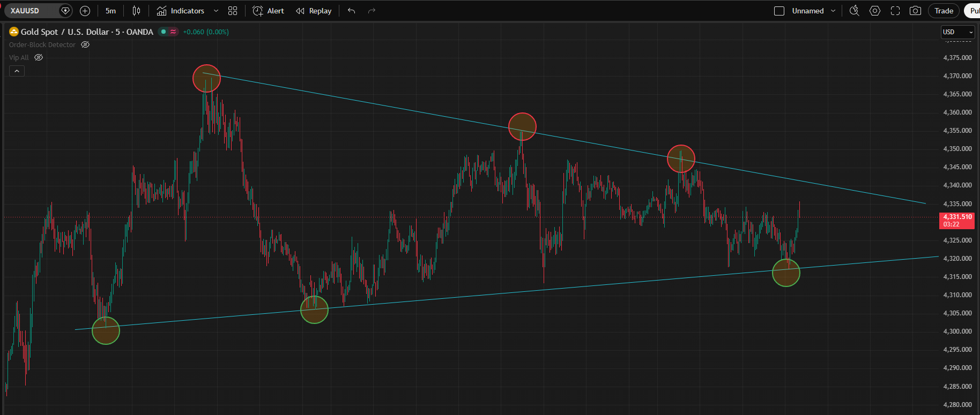Redo the last undone action
This screenshot has width=980, height=415.
(x=372, y=11)
